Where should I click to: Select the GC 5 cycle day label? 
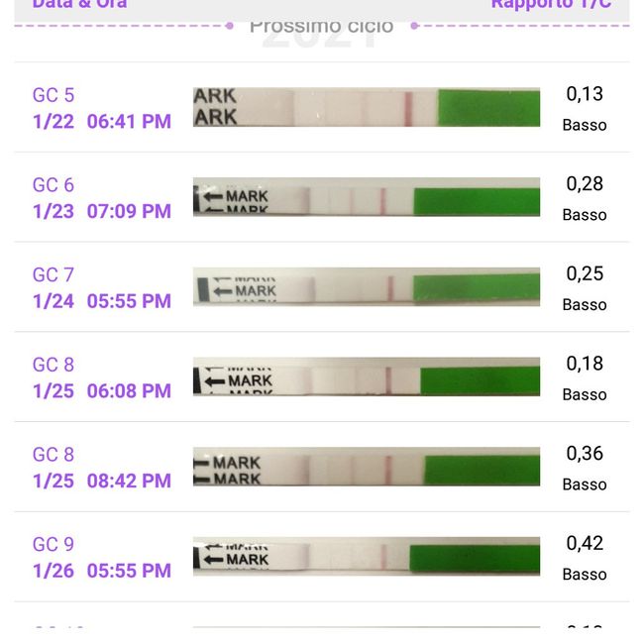[x=54, y=95]
